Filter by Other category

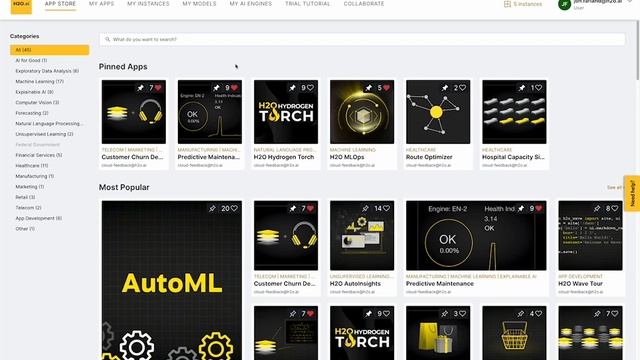25,229
